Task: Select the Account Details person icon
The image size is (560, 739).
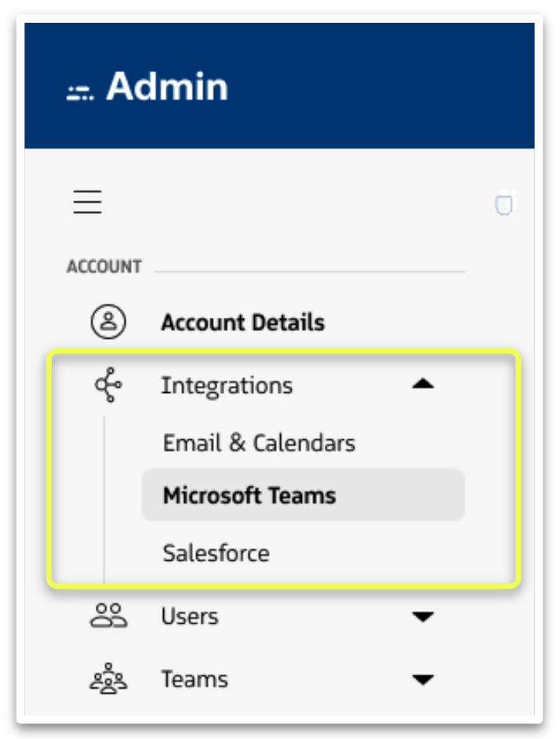Action: pyautogui.click(x=107, y=322)
